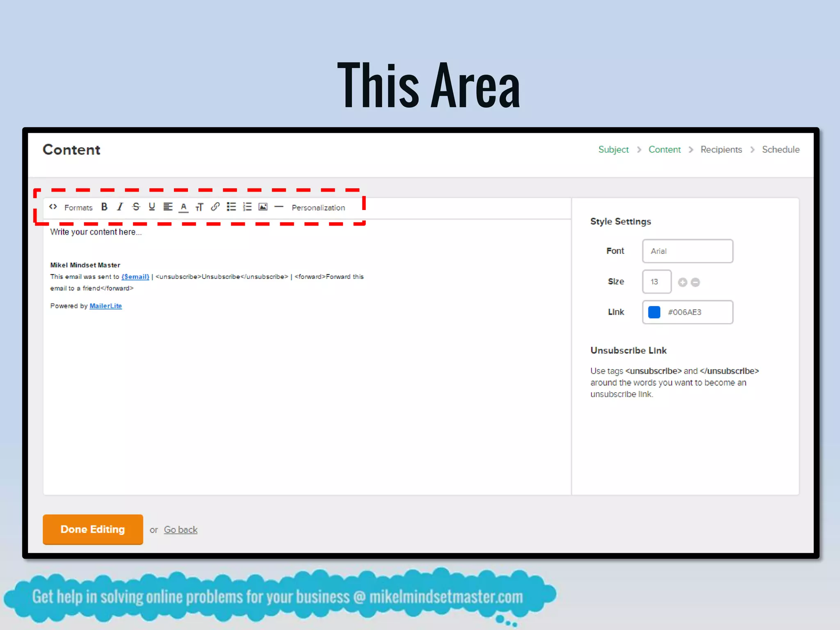The height and width of the screenshot is (630, 840).
Task: Open the Formats dropdown
Action: tap(78, 208)
